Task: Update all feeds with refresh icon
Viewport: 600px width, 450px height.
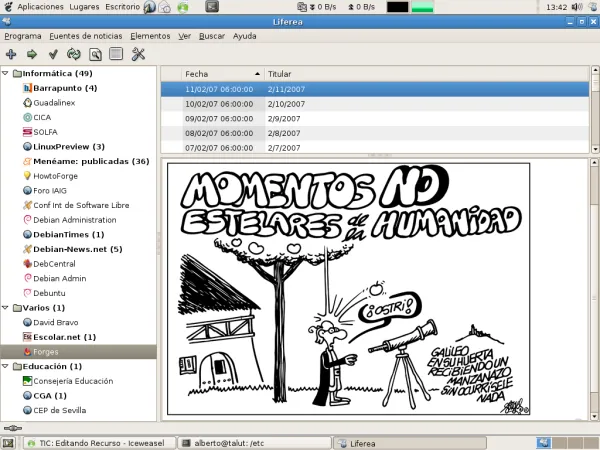Action: [x=74, y=54]
